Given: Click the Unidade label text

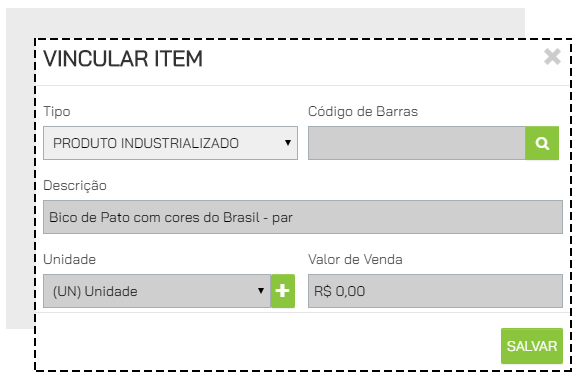Looking at the screenshot, I should pyautogui.click(x=70, y=259).
